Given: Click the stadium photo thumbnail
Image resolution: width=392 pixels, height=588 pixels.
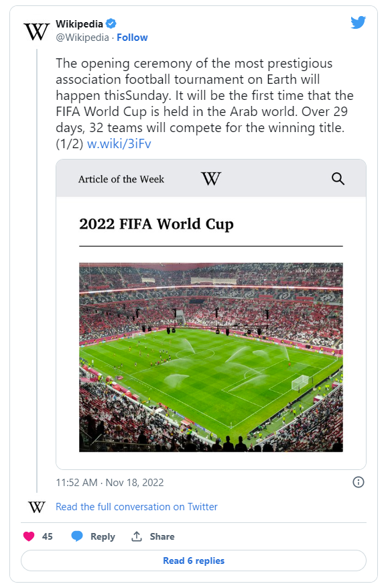Looking at the screenshot, I should point(211,357).
